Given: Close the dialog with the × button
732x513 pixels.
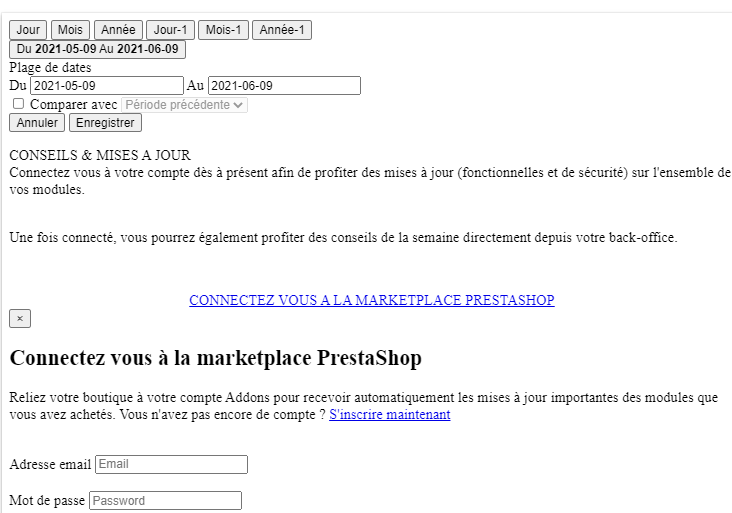Looking at the screenshot, I should pos(20,318).
